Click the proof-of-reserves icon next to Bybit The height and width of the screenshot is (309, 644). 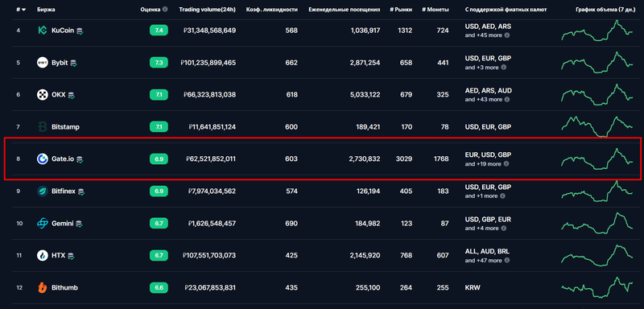(74, 63)
